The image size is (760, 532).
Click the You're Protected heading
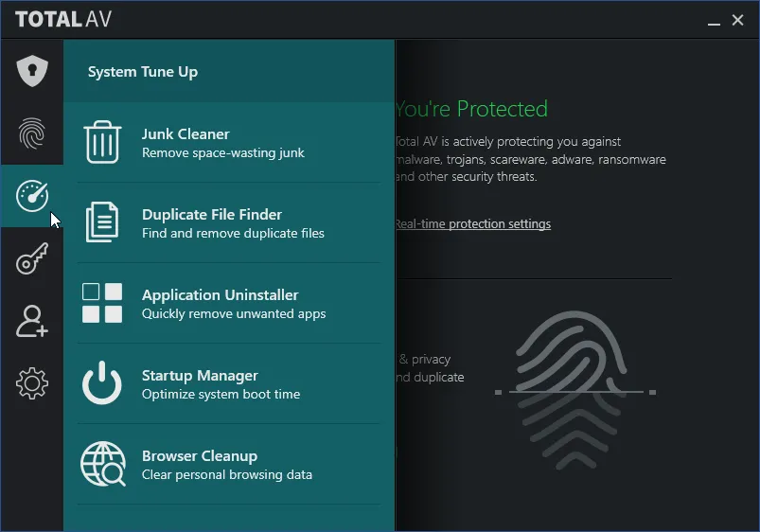coord(471,109)
